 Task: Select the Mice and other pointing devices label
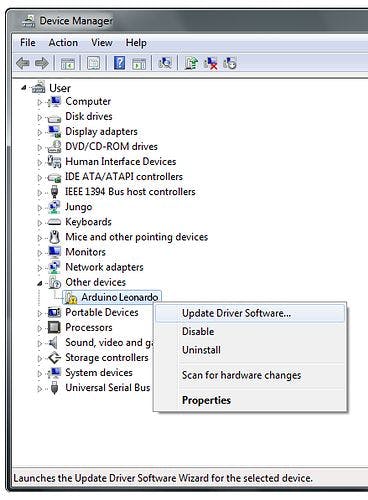tap(137, 237)
